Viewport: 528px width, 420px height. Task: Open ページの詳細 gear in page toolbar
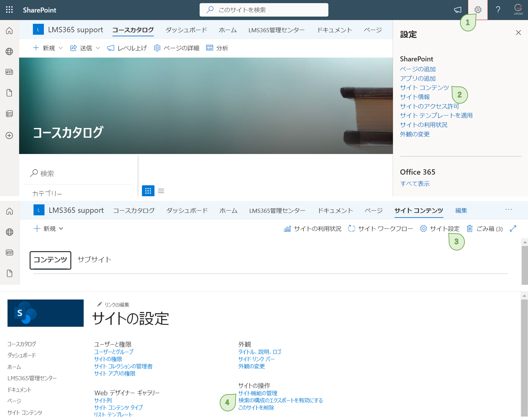click(157, 48)
